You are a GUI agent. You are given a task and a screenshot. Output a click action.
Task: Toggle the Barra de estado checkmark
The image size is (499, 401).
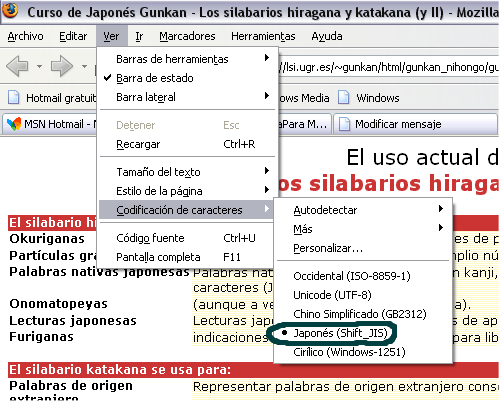tap(107, 78)
